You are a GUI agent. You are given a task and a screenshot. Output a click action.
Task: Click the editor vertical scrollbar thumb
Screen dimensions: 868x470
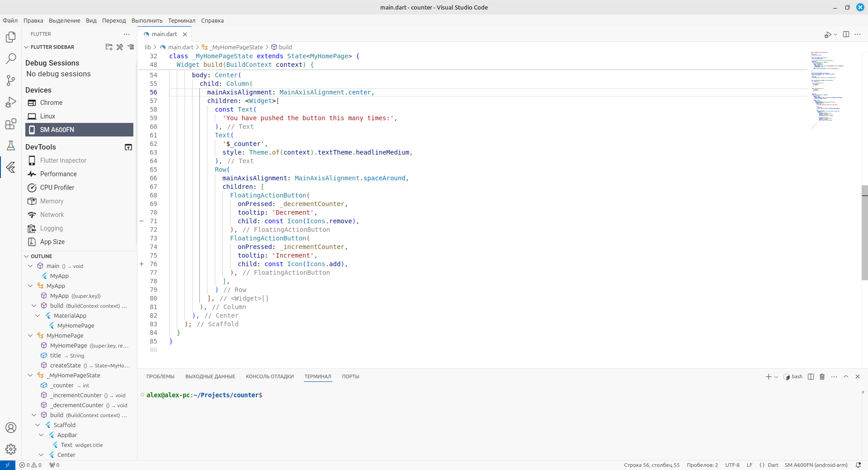pos(864,233)
